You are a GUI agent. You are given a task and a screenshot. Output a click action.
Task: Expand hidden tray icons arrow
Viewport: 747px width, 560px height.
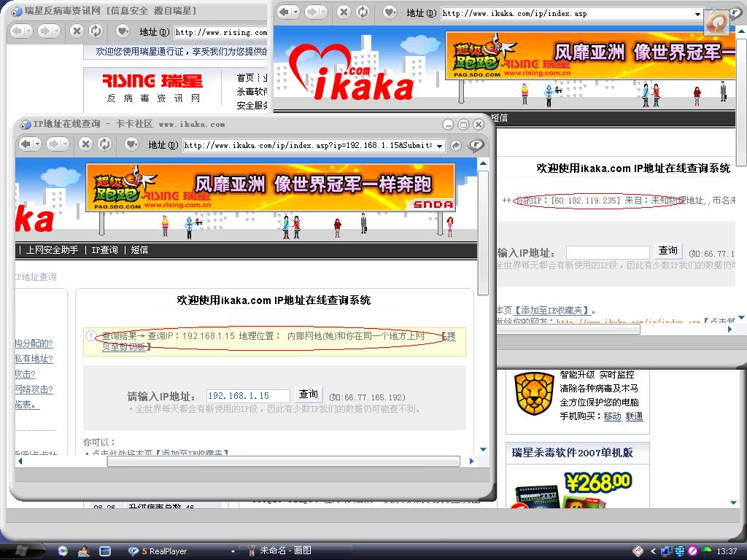[x=654, y=551]
